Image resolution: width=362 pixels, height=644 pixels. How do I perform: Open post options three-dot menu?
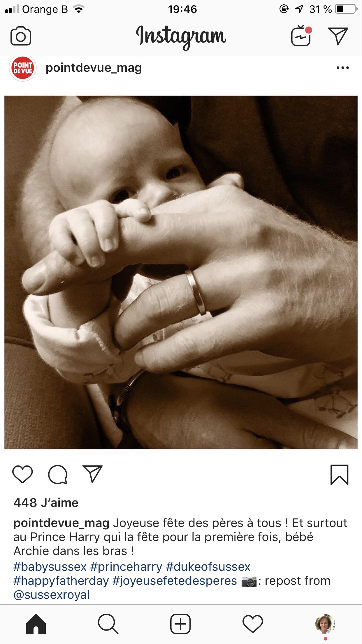pos(342,68)
